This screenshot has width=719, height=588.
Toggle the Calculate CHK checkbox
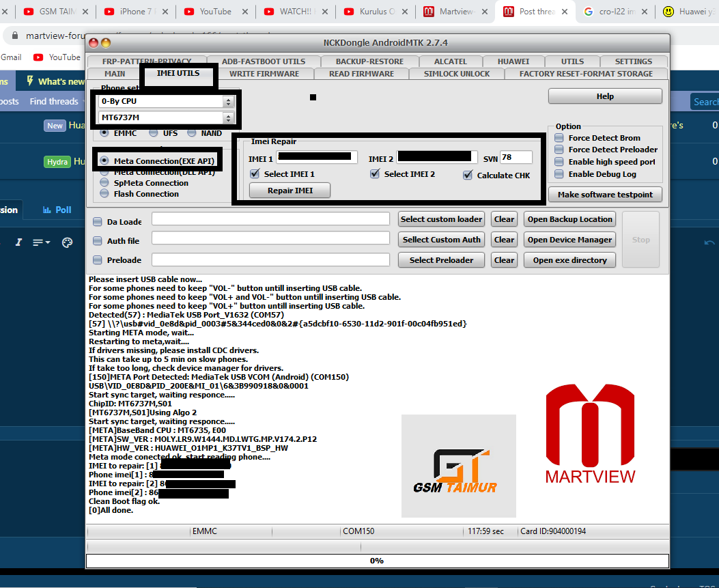[468, 176]
